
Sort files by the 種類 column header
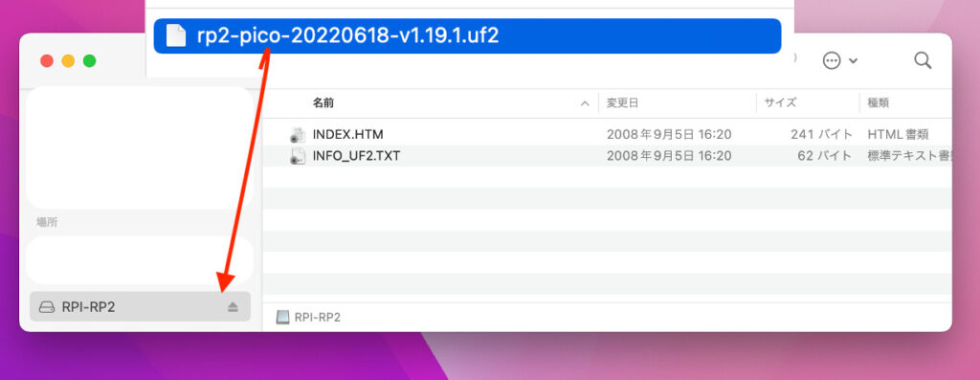[879, 103]
